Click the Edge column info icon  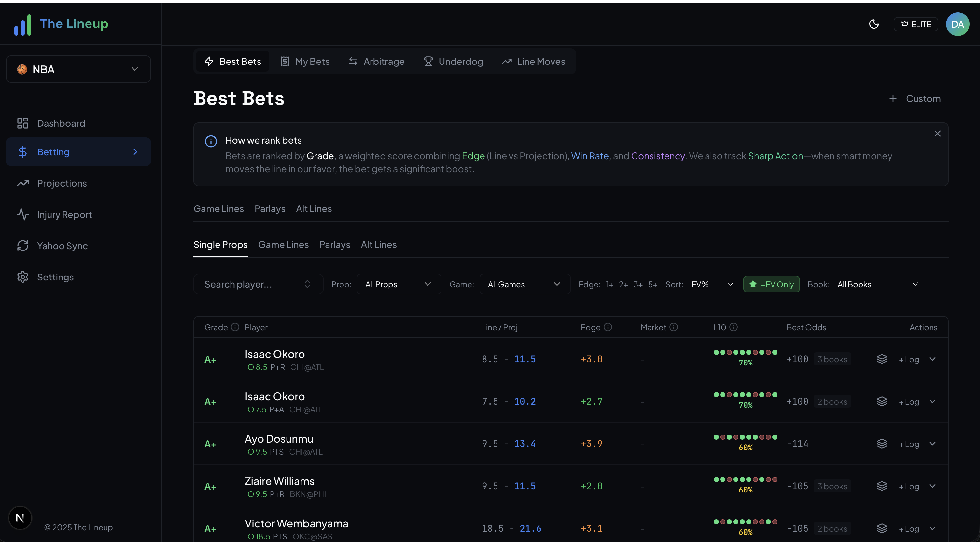608,327
